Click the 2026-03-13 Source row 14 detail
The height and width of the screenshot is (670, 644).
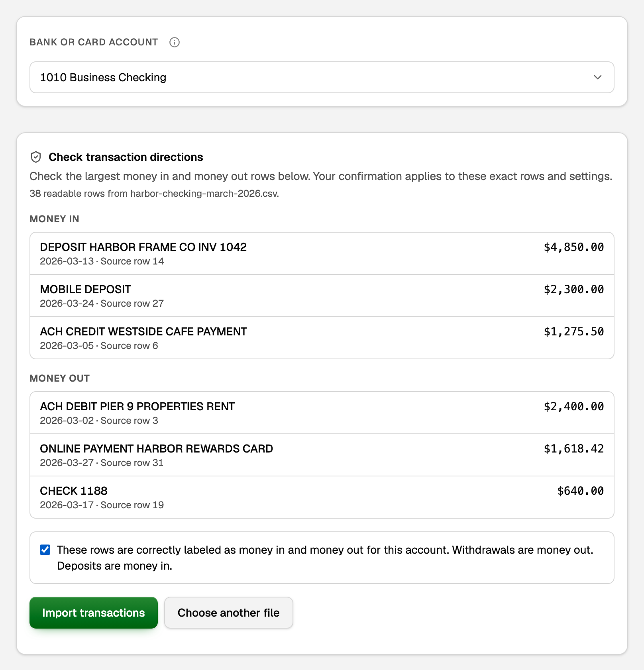(x=102, y=261)
